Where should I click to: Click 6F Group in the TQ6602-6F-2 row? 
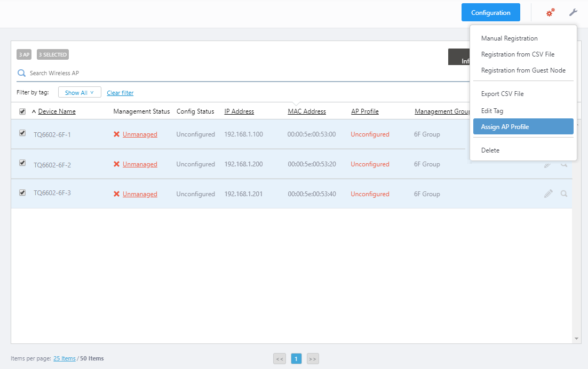(427, 164)
